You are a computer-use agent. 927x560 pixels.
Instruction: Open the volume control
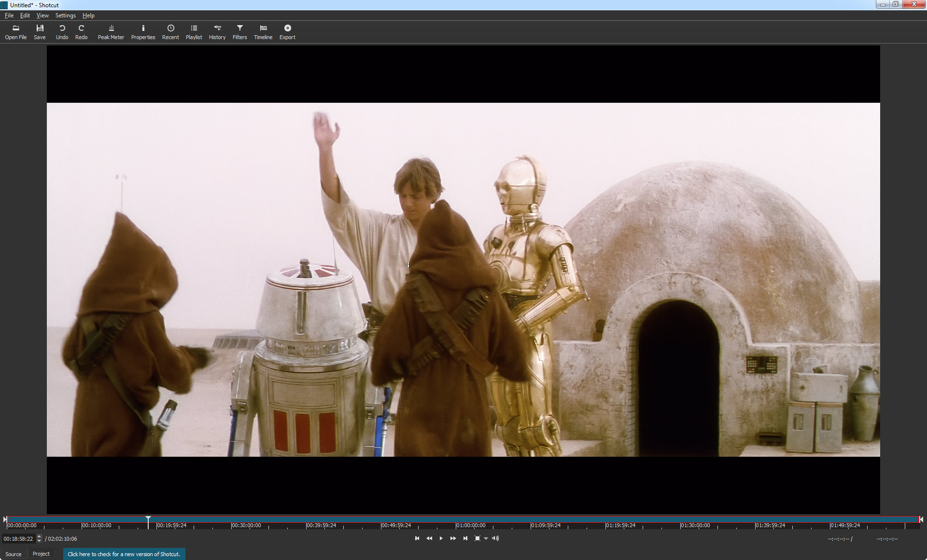tap(495, 538)
